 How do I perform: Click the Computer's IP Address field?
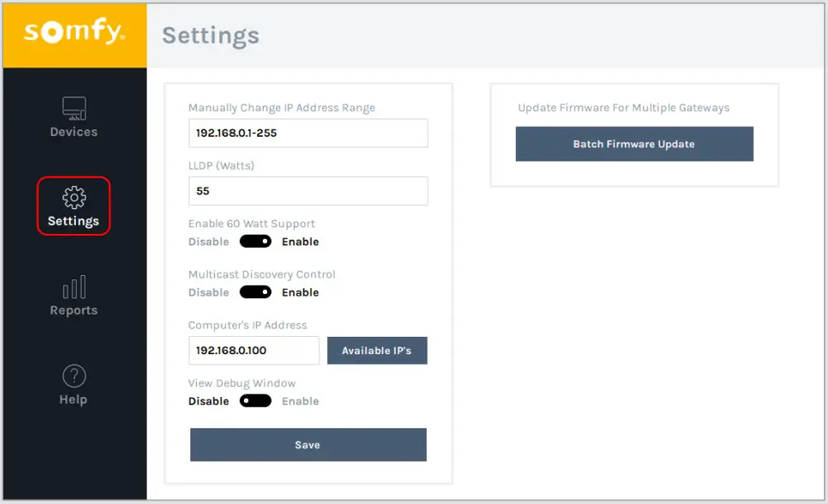pos(253,350)
